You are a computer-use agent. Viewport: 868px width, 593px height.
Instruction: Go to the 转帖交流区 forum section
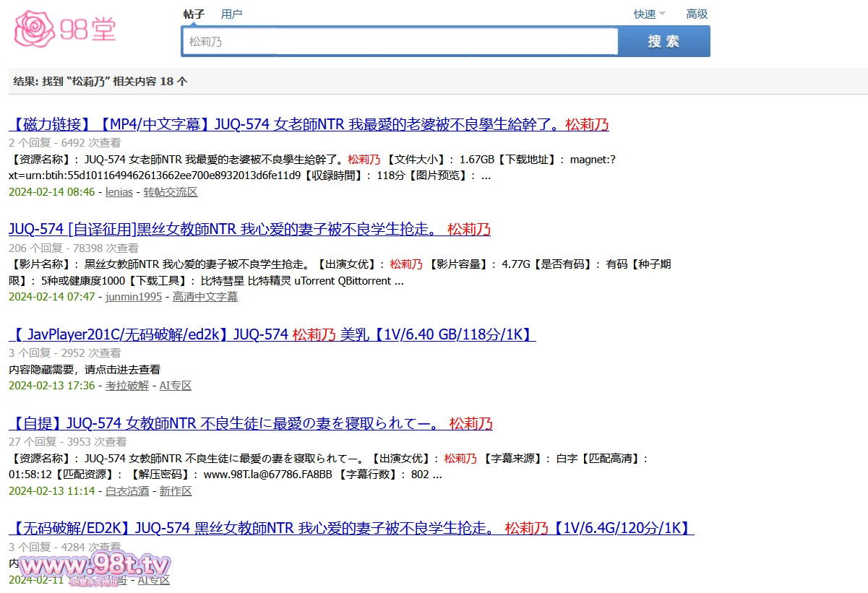pos(171,192)
